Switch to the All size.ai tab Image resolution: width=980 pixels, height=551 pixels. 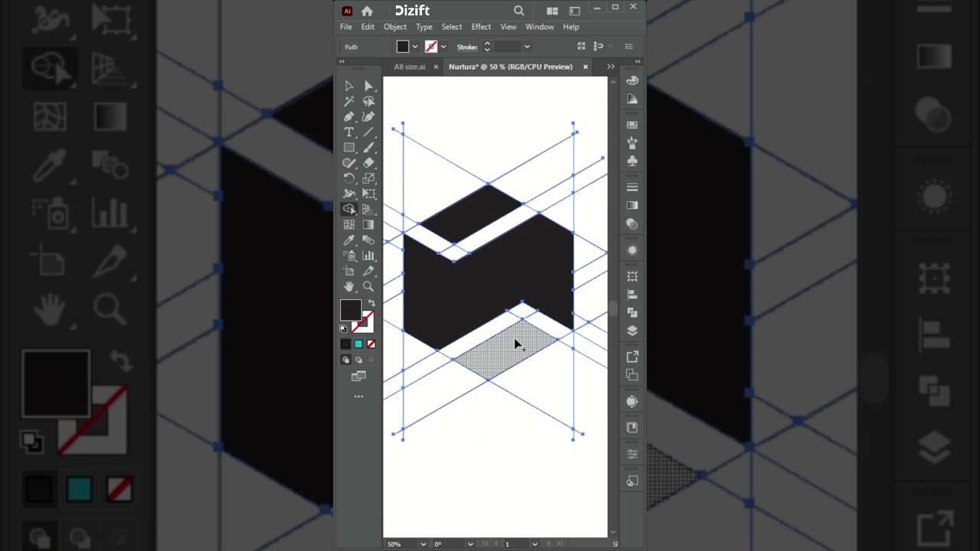(x=410, y=67)
